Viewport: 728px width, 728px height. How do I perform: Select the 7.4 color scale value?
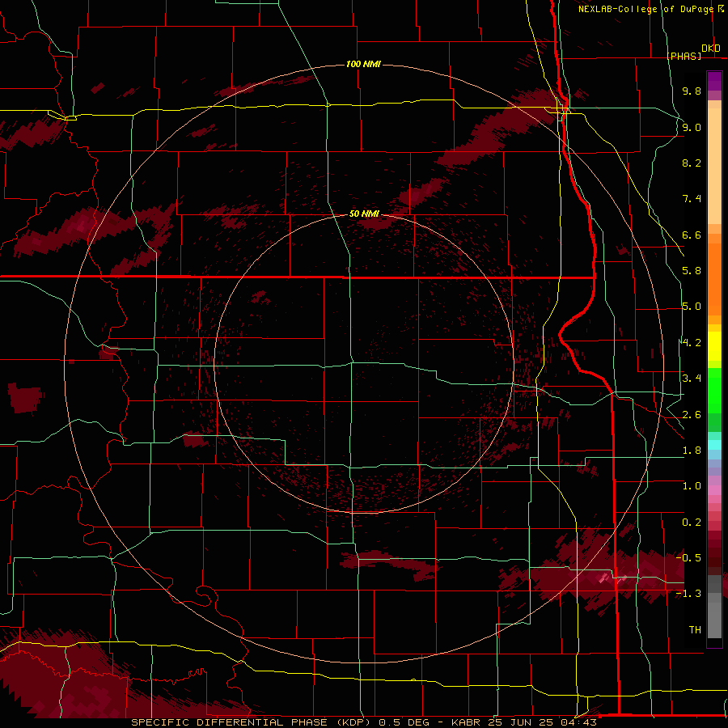tap(692, 199)
